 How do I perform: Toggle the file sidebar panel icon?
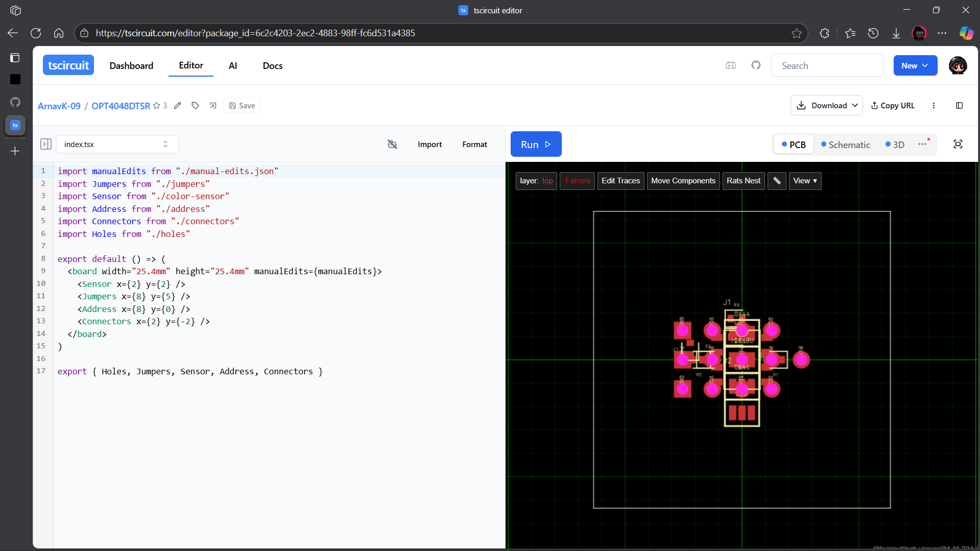[46, 145]
